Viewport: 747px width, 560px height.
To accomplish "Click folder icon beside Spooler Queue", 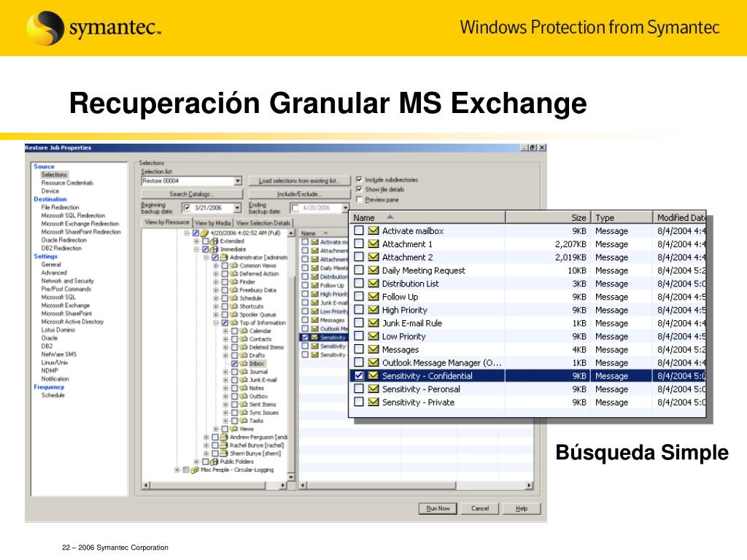I will tap(234, 314).
